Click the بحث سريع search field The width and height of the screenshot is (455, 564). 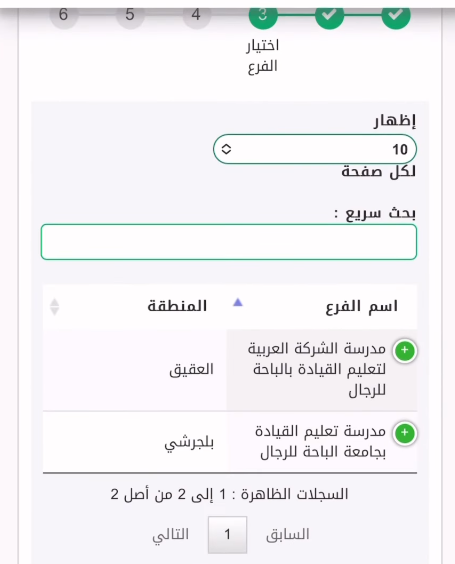point(229,242)
